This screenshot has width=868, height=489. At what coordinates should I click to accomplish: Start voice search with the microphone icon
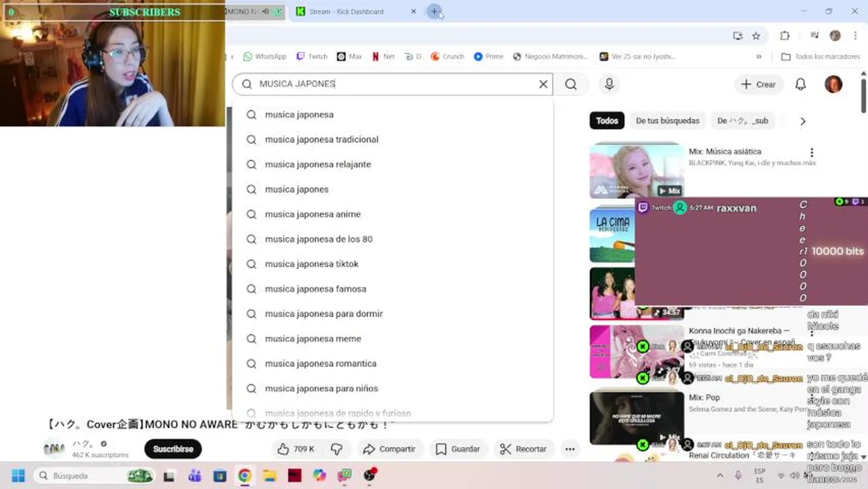pos(609,84)
